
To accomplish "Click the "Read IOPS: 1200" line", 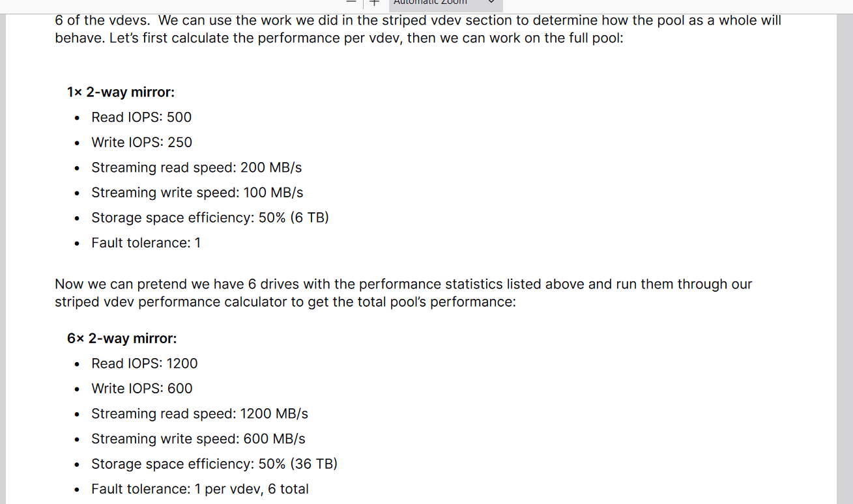I will (x=144, y=363).
